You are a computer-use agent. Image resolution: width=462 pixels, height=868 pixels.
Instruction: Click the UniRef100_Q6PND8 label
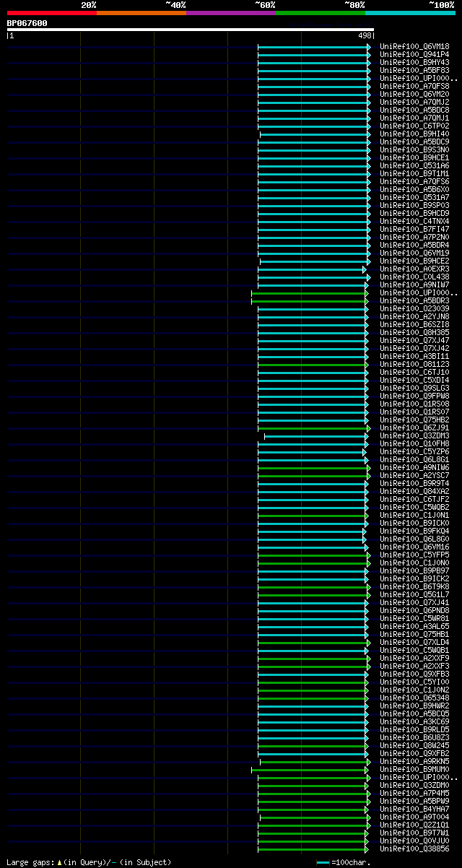click(414, 610)
